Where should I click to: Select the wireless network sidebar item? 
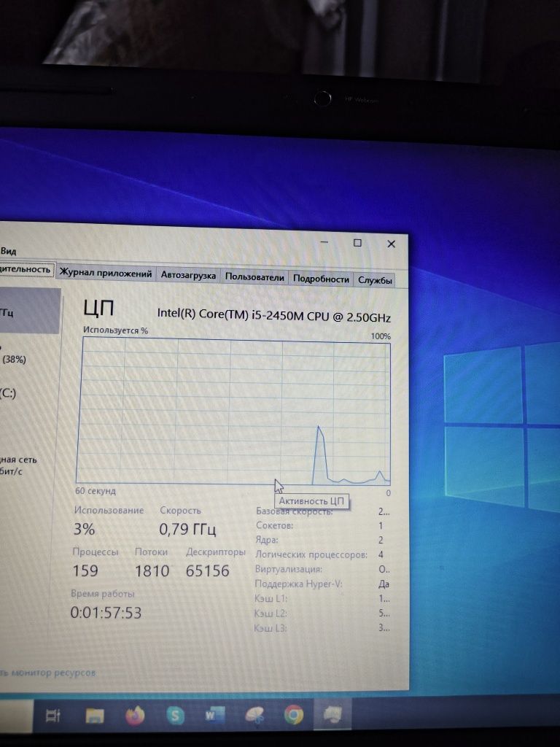click(18, 465)
